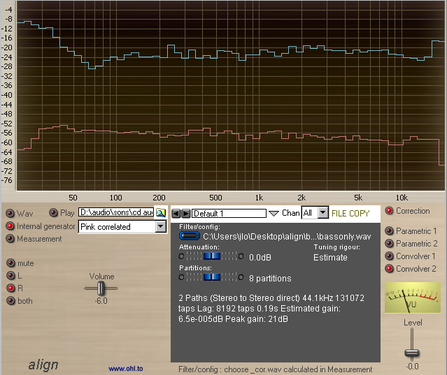Toggle the Wav source LED
Viewport: 447px width, 375px height.
pyautogui.click(x=10, y=213)
